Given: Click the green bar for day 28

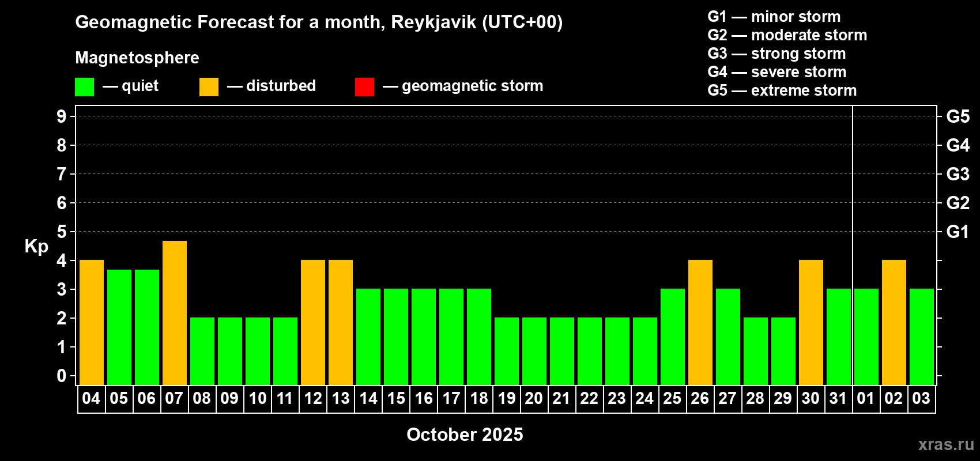Looking at the screenshot, I should 756,352.
